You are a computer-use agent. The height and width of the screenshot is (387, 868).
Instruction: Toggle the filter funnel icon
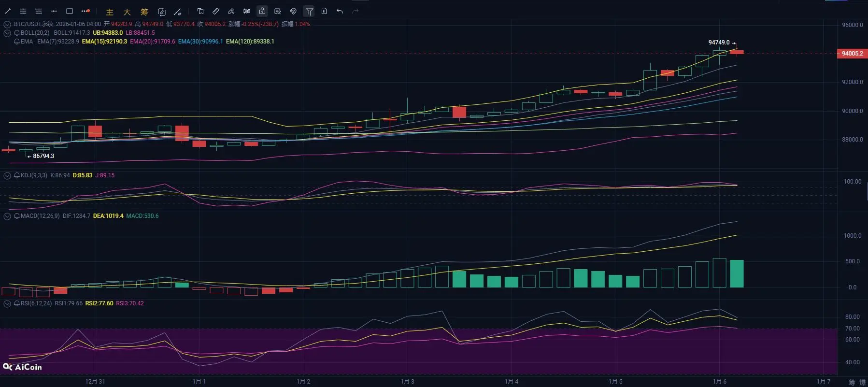point(309,11)
